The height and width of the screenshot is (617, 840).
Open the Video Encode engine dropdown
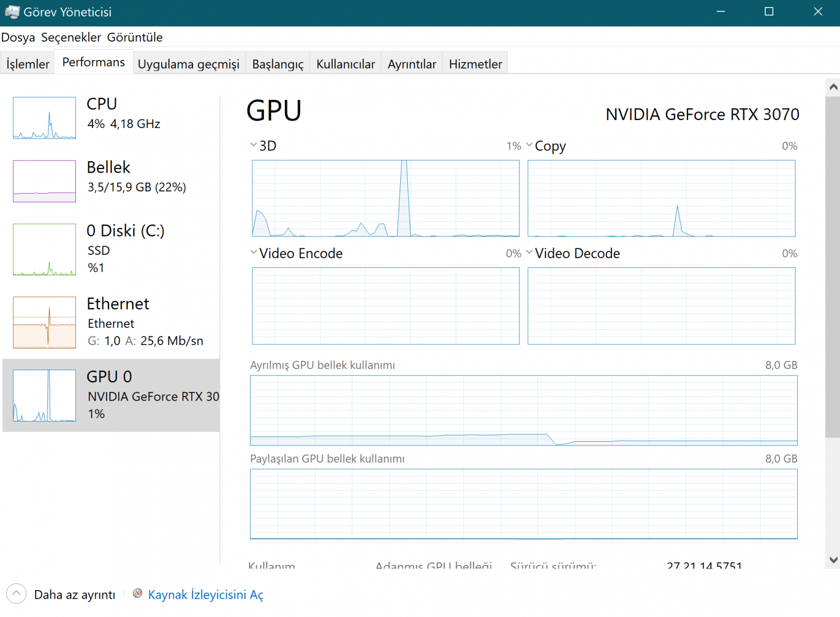pyautogui.click(x=254, y=253)
